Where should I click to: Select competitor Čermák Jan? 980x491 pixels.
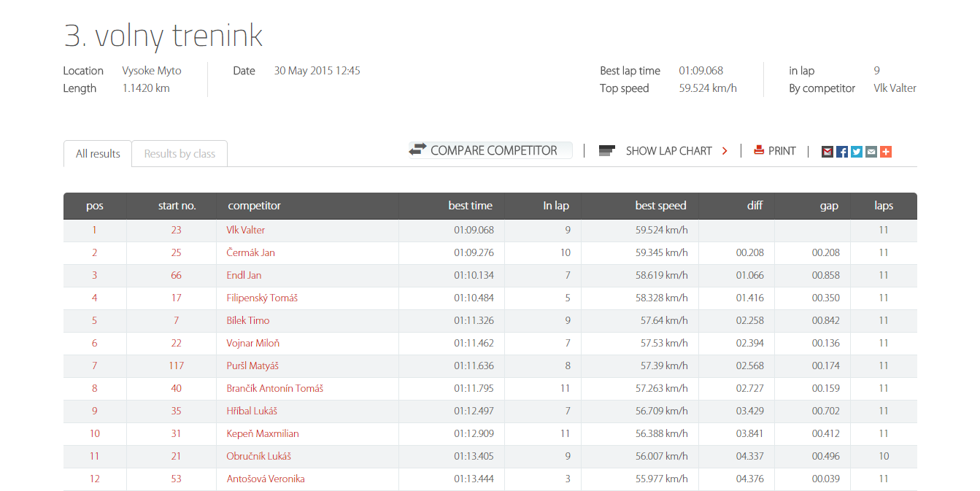click(250, 252)
